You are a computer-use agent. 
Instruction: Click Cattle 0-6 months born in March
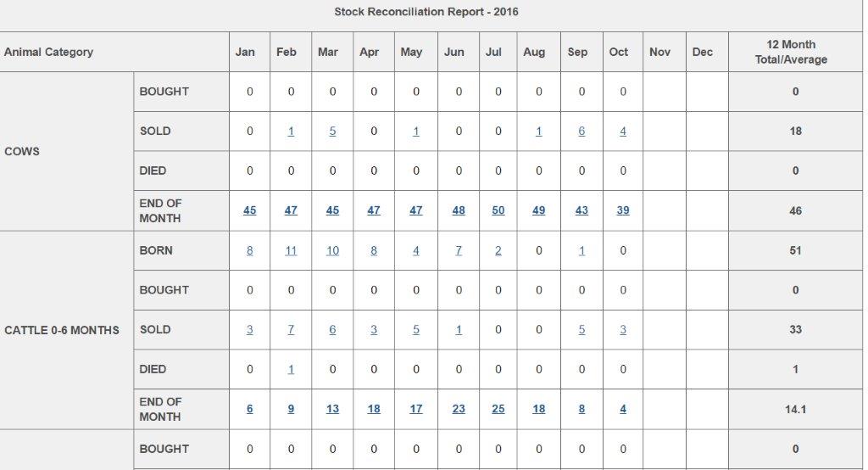pyautogui.click(x=332, y=251)
